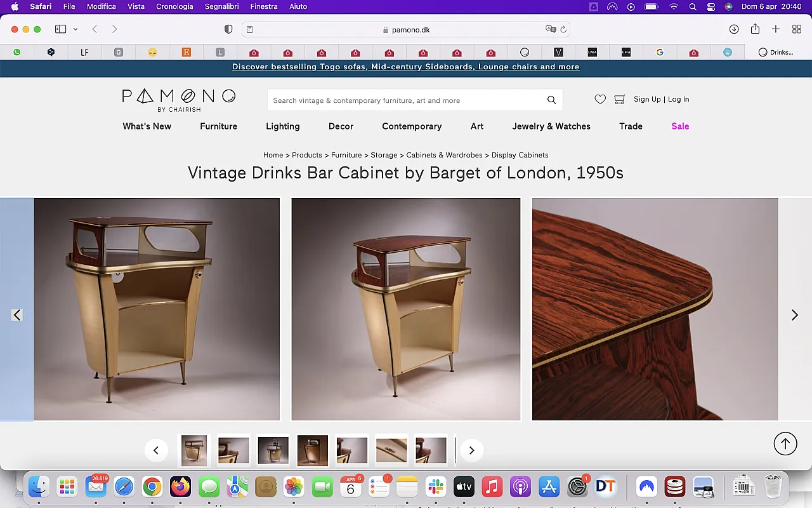Go forward using Safari's forward arrow
The height and width of the screenshot is (508, 812).
[114, 29]
